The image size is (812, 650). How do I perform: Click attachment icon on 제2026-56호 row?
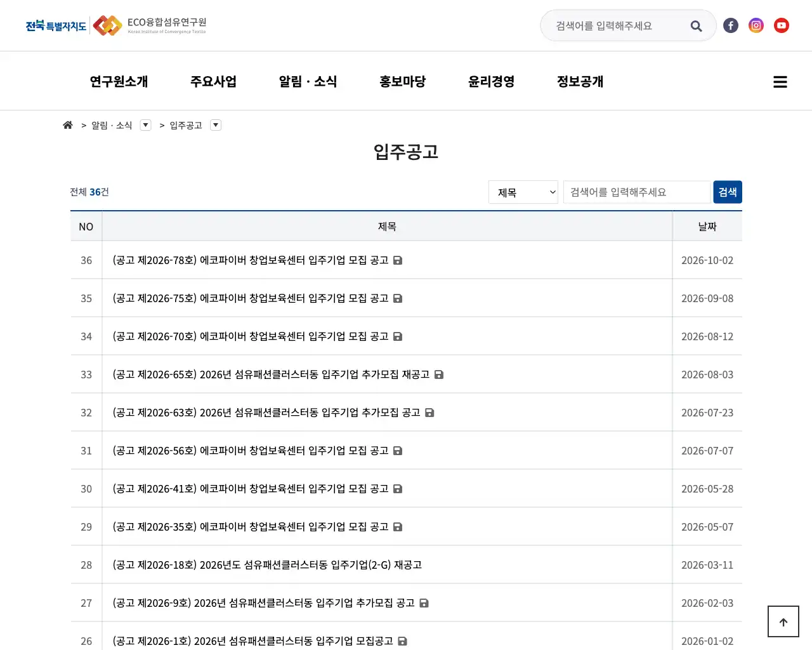point(398,451)
